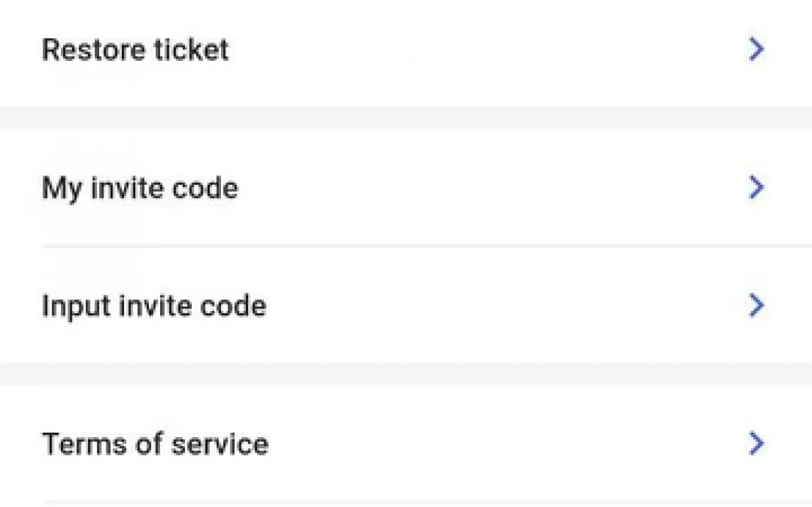Viewport: 812px width, 507px height.
Task: Click blank area of Terms of service row
Action: pos(496,445)
